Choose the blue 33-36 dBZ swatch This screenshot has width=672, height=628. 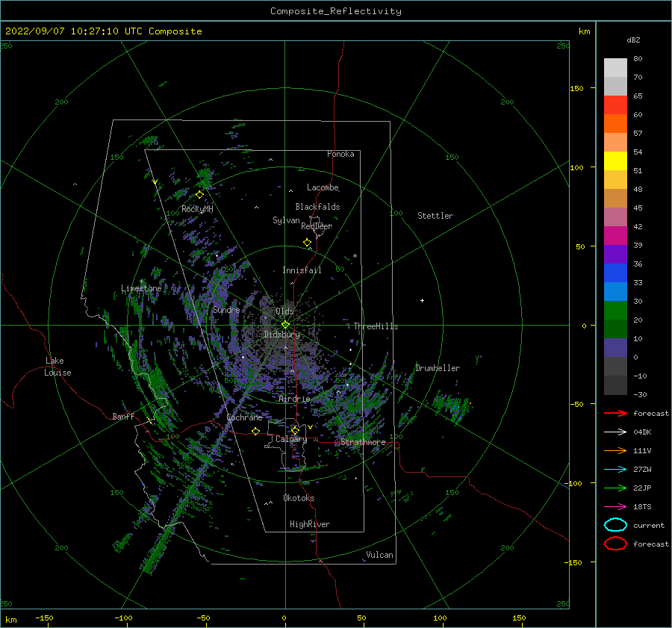(615, 273)
